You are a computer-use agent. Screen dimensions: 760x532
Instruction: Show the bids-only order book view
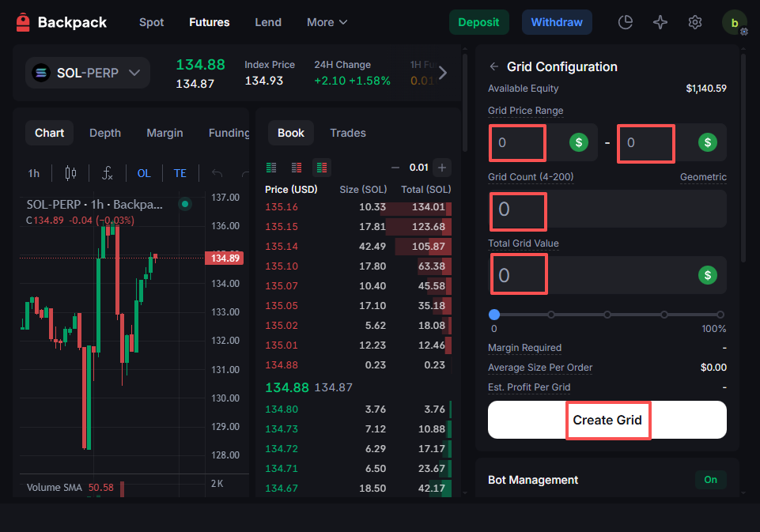coord(271,168)
